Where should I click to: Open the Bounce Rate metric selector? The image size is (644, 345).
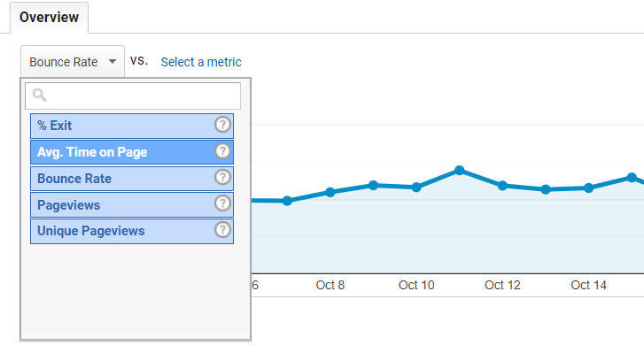click(73, 62)
